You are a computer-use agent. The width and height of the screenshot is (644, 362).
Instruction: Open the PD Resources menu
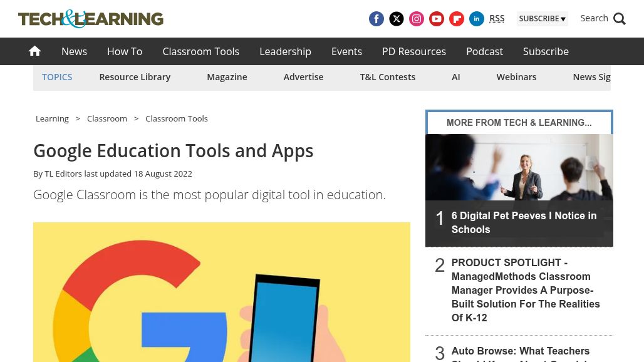(x=413, y=51)
